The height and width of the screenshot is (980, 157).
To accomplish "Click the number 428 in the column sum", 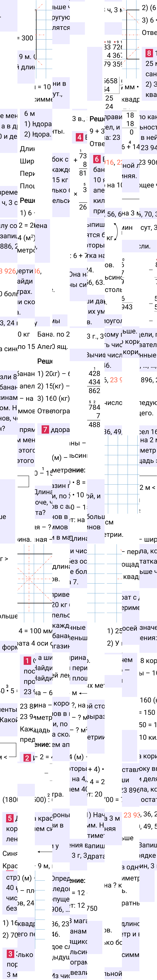I will (94, 374).
